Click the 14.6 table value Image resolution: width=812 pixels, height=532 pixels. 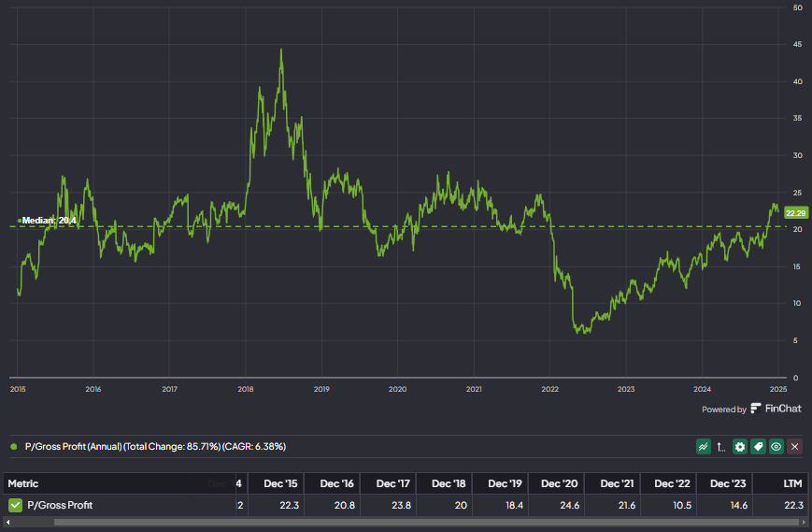[738, 505]
